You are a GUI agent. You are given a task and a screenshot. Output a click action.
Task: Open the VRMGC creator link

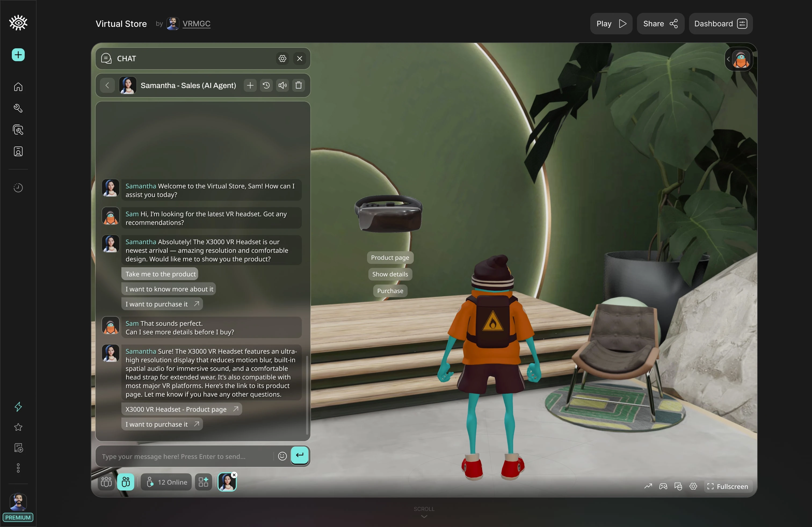[x=196, y=24]
